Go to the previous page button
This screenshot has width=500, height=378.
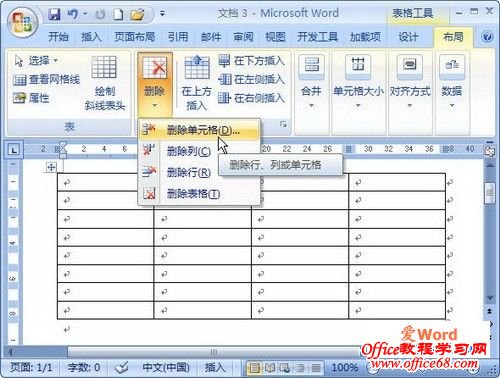coord(490,311)
